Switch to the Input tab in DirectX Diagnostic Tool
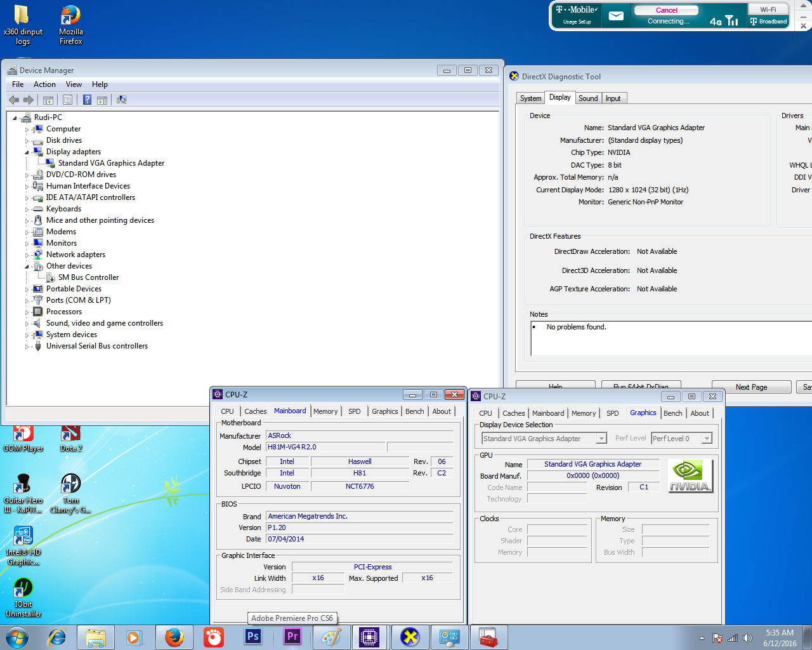 (613, 98)
